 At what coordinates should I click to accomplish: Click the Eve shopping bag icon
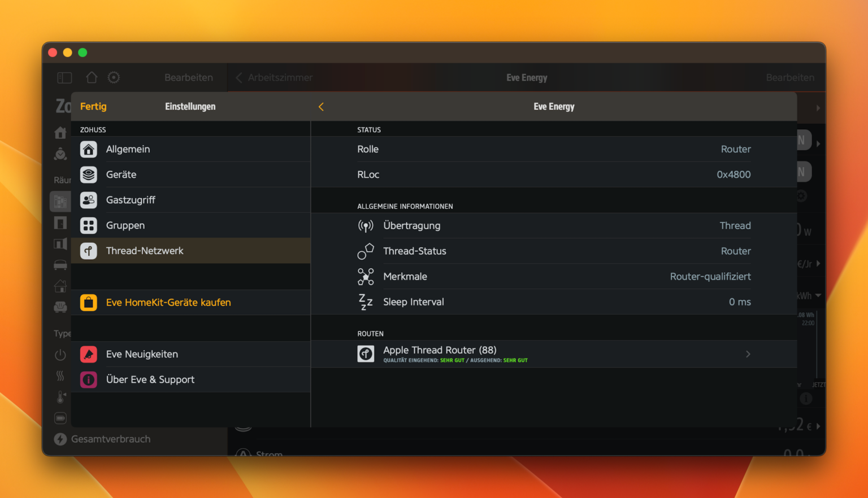tap(89, 303)
